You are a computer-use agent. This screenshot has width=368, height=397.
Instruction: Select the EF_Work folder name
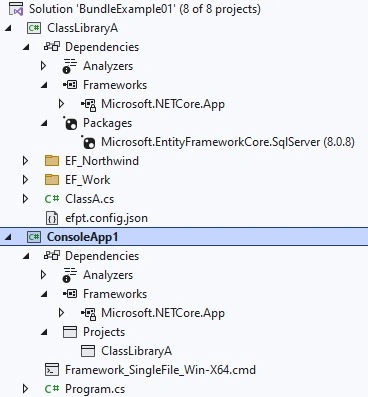[x=87, y=180]
